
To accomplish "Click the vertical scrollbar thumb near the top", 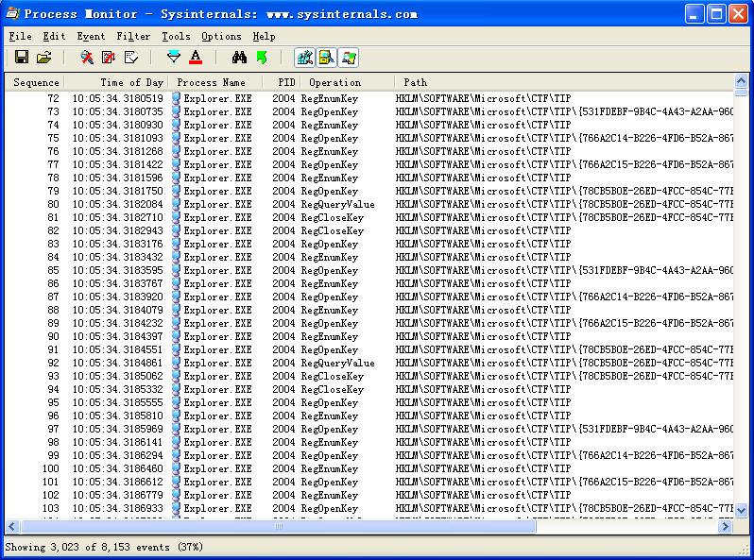I will pyautogui.click(x=741, y=93).
